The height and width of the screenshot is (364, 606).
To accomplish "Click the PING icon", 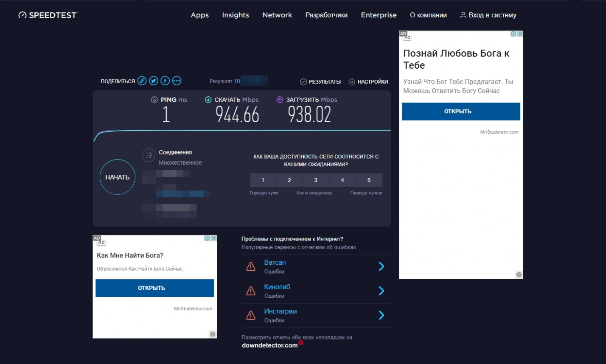I will 154,100.
